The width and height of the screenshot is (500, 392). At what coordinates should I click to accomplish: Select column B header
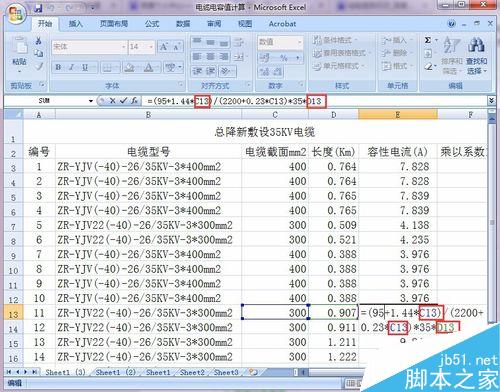[148, 115]
